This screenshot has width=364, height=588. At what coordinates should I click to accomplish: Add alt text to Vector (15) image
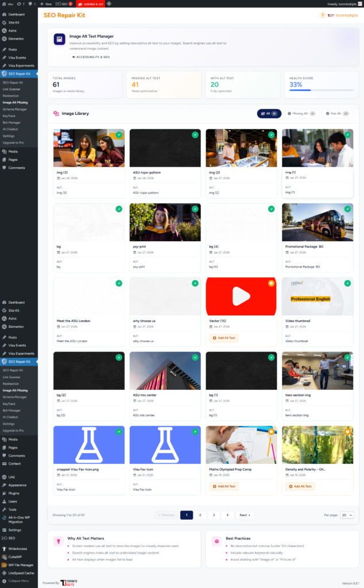pyautogui.click(x=223, y=338)
